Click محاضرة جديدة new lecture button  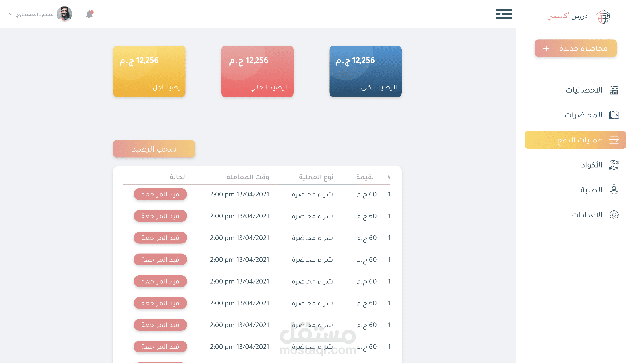pyautogui.click(x=583, y=48)
